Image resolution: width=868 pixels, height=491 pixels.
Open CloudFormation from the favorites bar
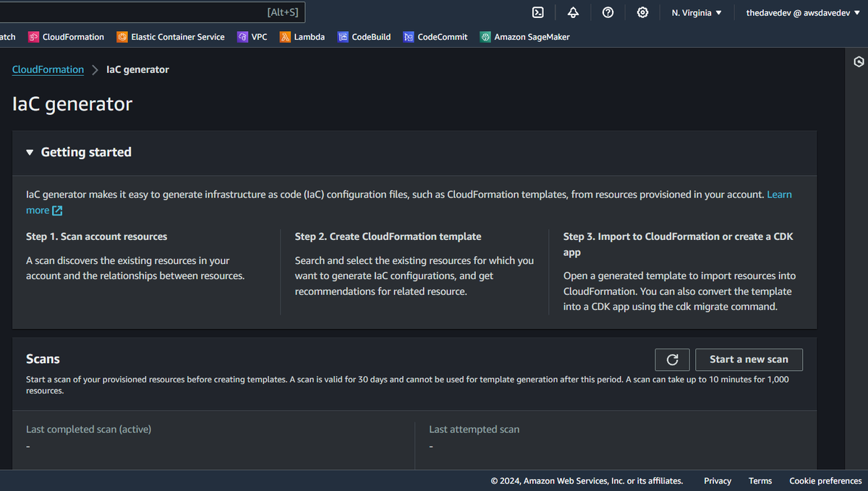click(x=73, y=37)
